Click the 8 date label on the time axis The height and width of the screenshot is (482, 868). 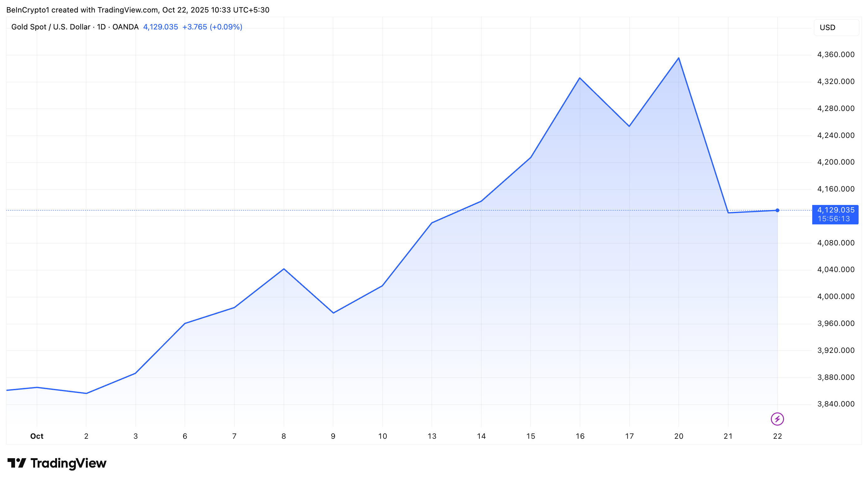[x=283, y=436]
